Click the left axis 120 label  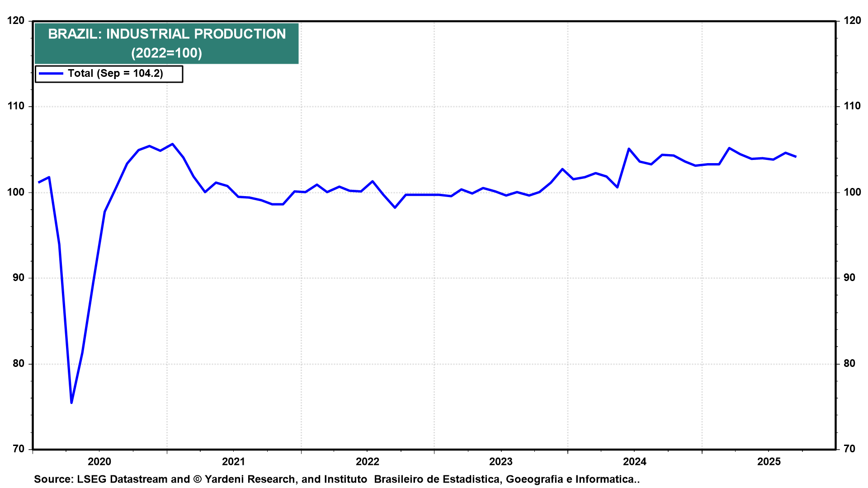[16, 21]
